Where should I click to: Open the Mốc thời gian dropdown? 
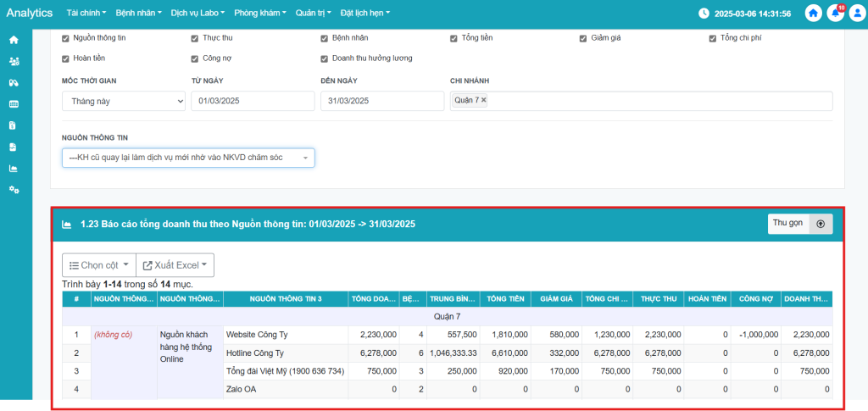tap(123, 101)
